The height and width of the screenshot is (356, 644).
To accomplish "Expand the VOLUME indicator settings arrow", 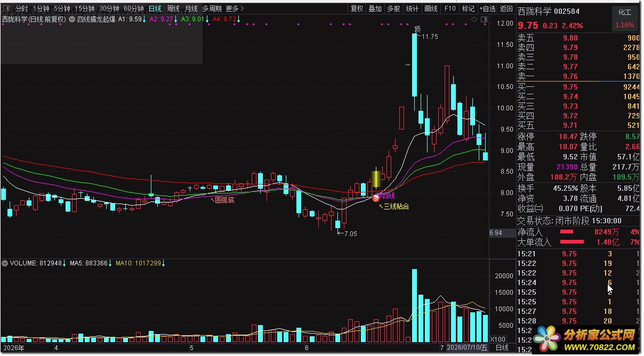I will tap(5, 263).
